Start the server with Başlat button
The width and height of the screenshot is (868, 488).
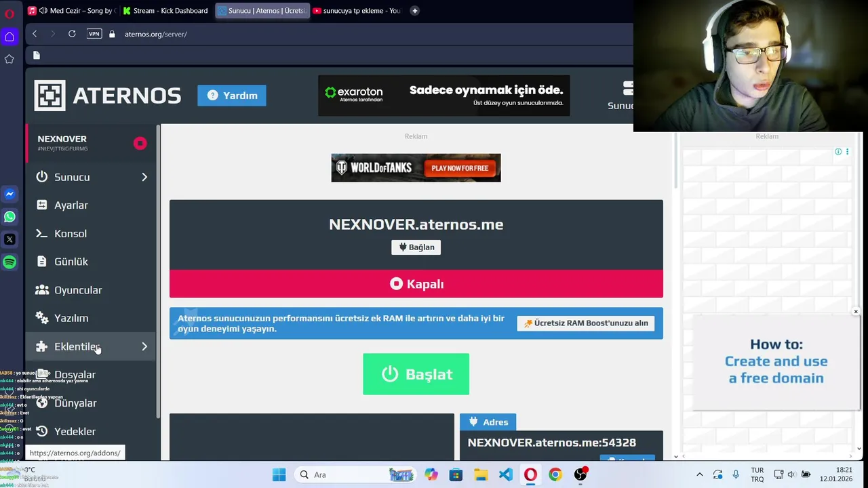click(416, 374)
